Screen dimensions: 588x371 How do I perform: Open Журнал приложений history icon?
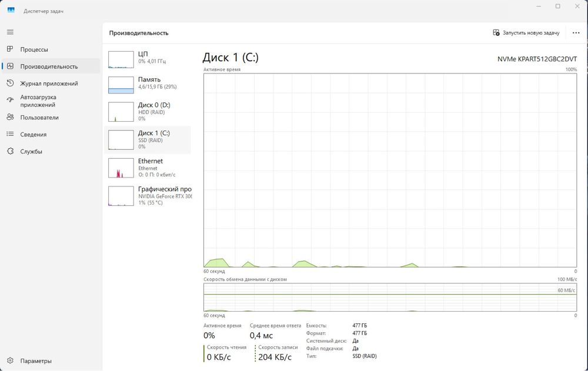pyautogui.click(x=10, y=83)
